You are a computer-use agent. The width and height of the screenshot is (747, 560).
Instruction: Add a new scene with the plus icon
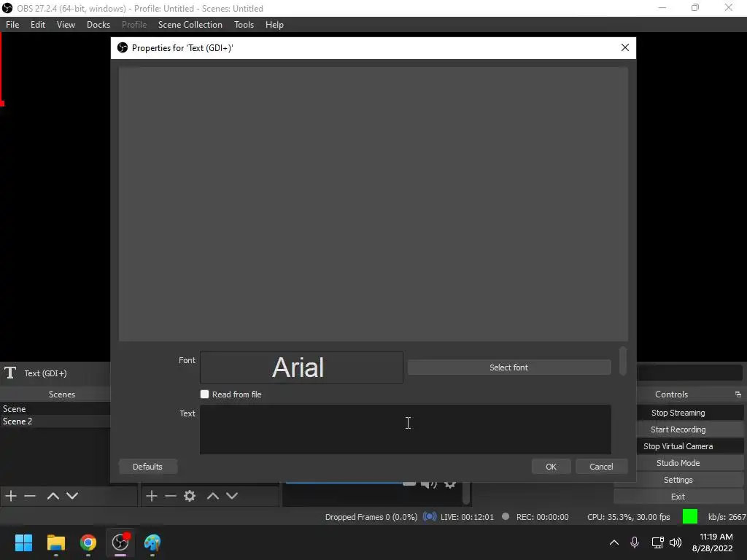click(11, 496)
